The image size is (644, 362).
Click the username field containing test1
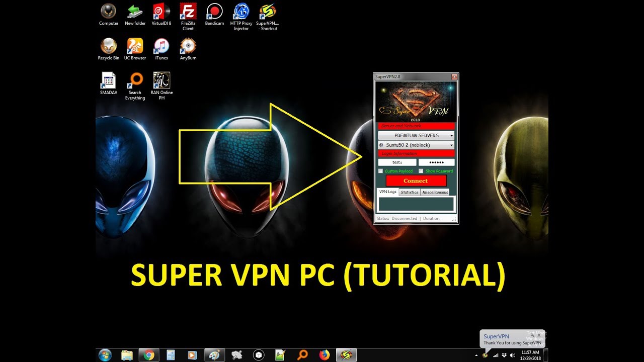click(x=397, y=162)
